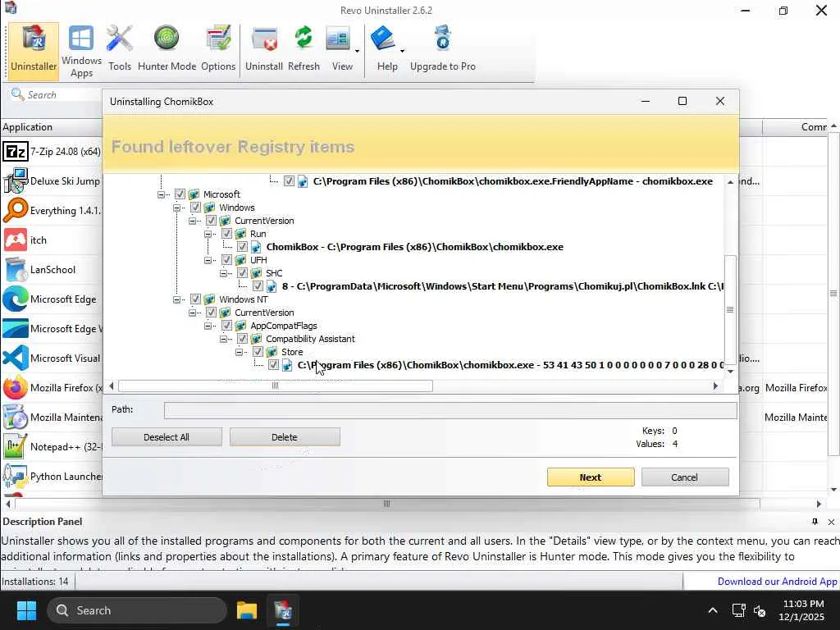Show hidden system tray icons
840x630 pixels.
click(x=713, y=610)
